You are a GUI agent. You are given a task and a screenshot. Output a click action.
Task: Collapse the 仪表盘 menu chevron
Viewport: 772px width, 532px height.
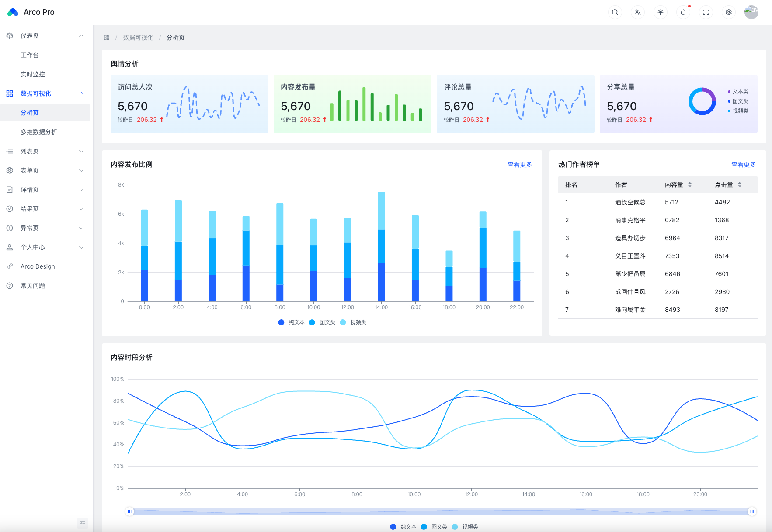click(81, 36)
